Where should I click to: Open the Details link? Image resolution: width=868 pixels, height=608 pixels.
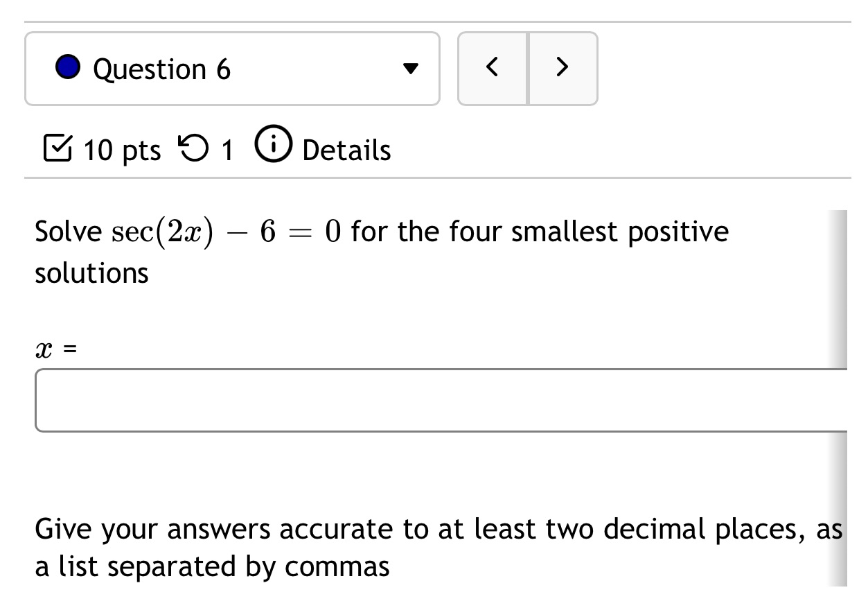pyautogui.click(x=346, y=149)
